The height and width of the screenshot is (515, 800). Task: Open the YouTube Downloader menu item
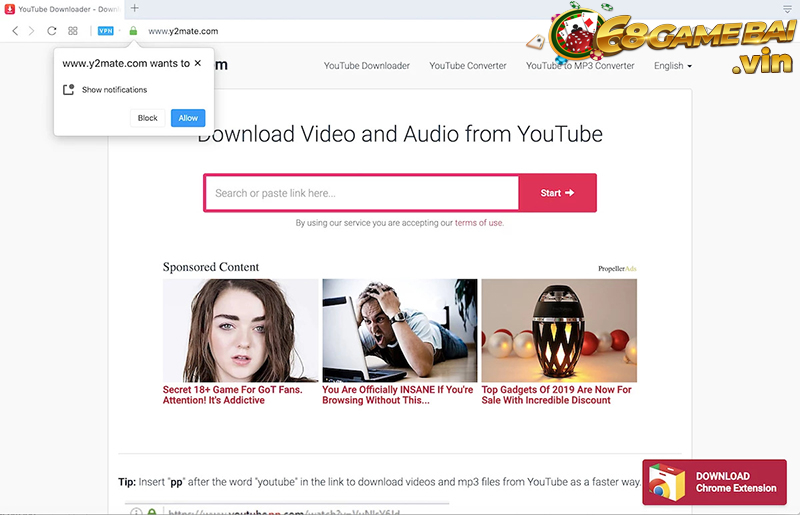[366, 66]
